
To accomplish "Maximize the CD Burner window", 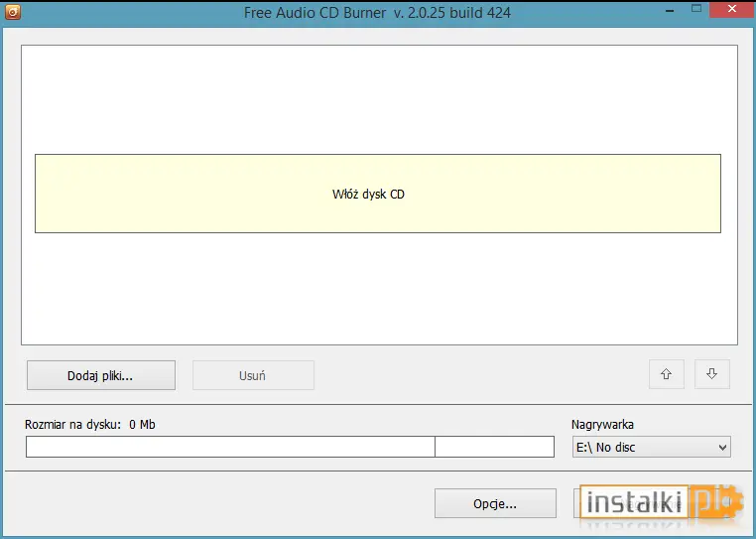I will tap(696, 9).
